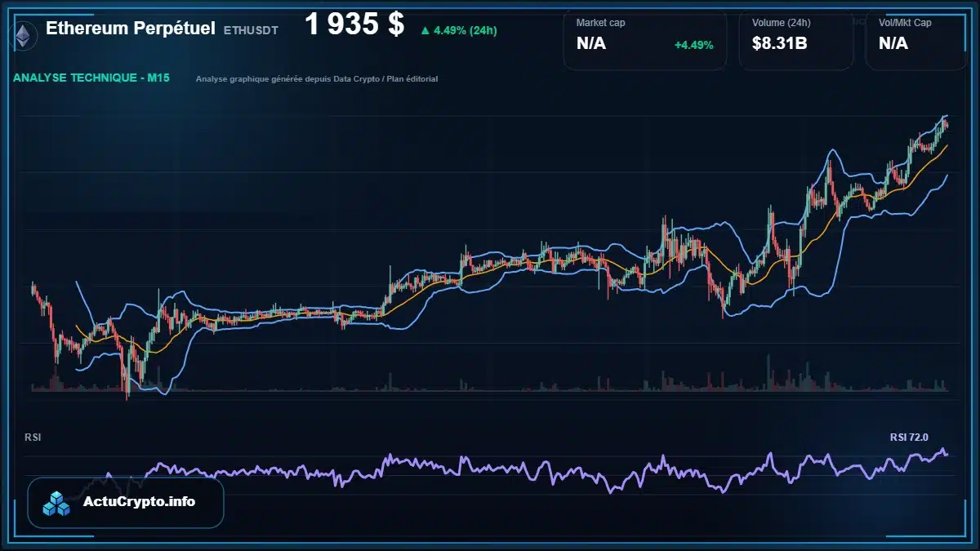Click the Market cap label

click(x=600, y=23)
